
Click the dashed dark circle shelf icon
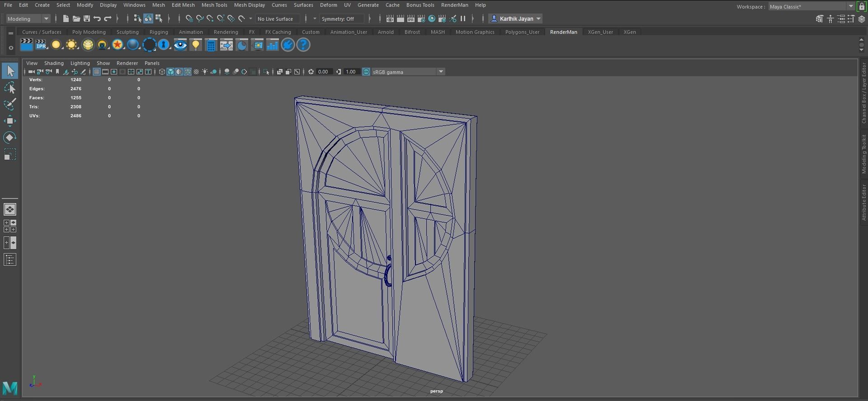(x=149, y=45)
